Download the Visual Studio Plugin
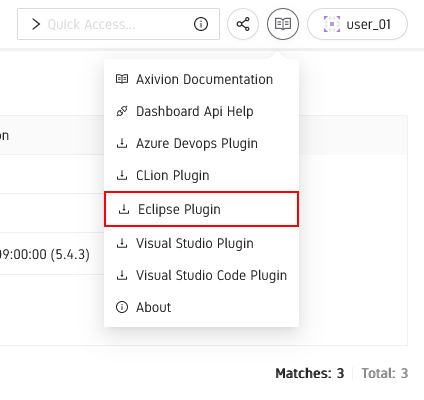Viewport: 424px width, 400px height. click(201, 243)
